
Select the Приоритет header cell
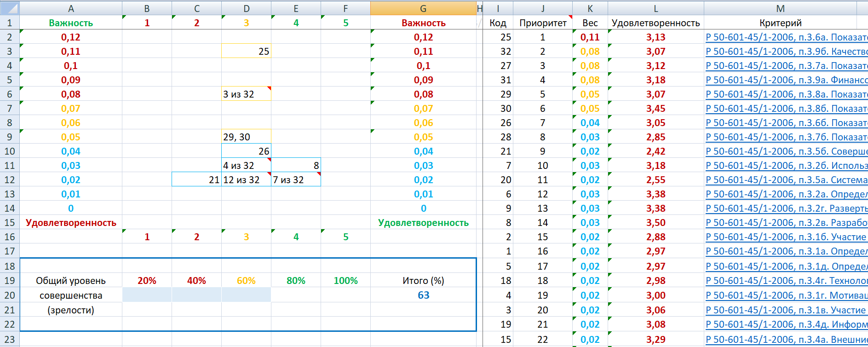(x=542, y=23)
